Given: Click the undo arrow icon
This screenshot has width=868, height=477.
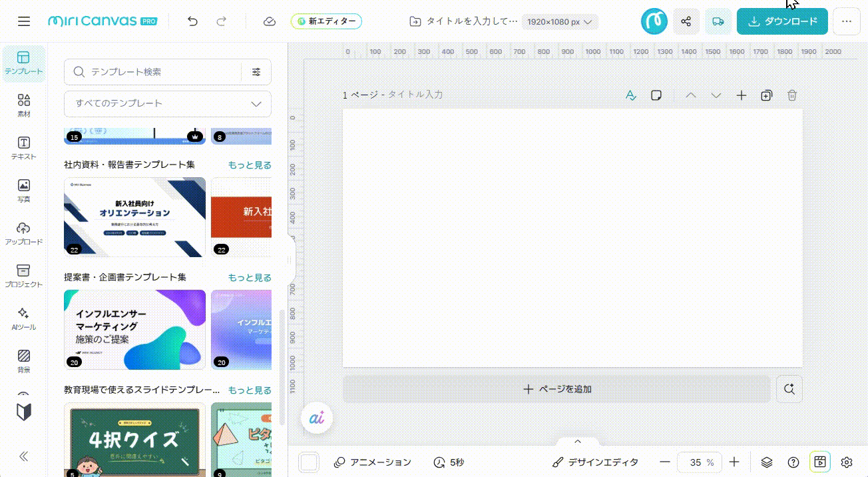Looking at the screenshot, I should point(192,21).
